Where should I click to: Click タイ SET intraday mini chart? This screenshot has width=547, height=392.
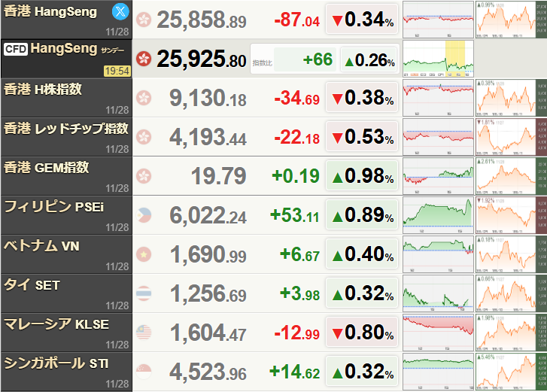click(x=438, y=293)
